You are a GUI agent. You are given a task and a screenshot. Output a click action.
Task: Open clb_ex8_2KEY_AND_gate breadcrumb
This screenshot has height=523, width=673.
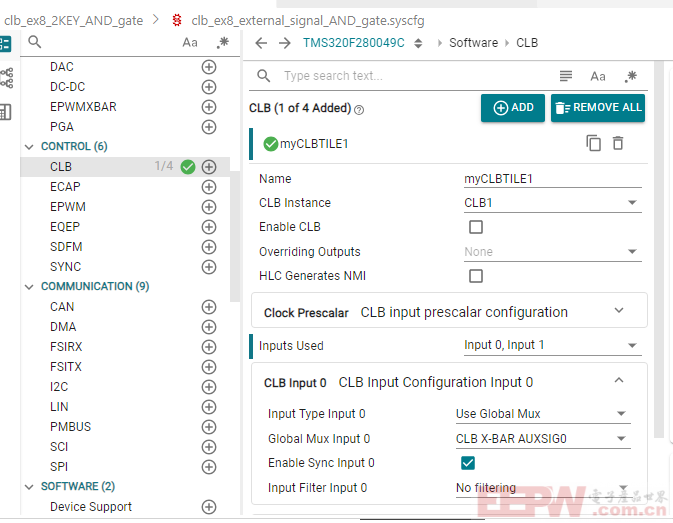coord(73,21)
